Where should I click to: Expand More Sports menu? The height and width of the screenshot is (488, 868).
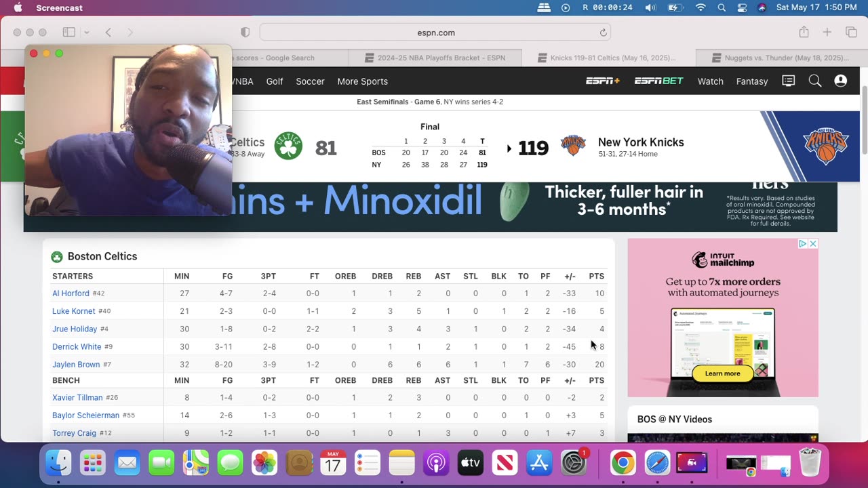pyautogui.click(x=363, y=81)
